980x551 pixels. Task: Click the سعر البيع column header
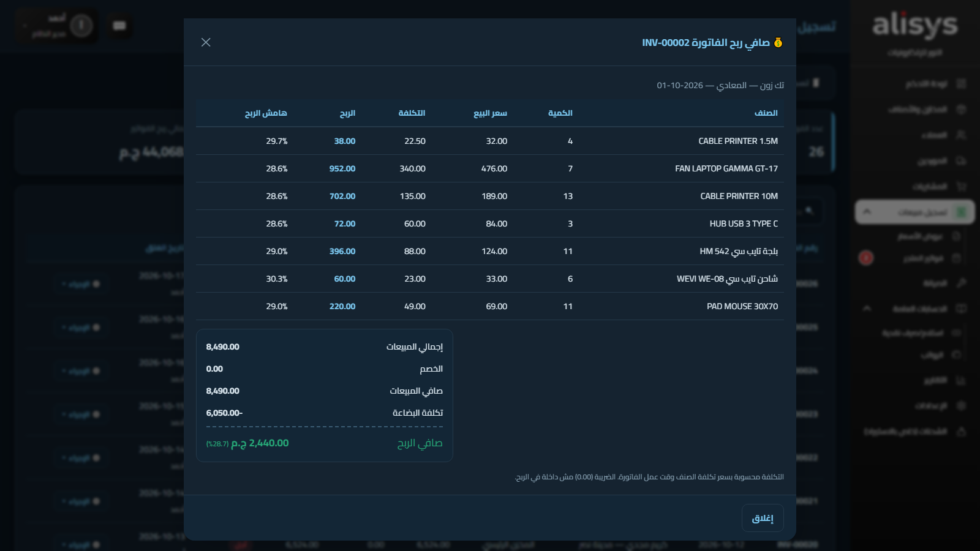pyautogui.click(x=490, y=113)
